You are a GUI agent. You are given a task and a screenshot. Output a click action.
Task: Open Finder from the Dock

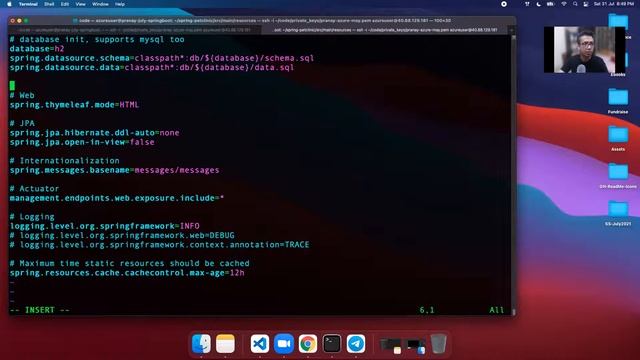click(201, 344)
